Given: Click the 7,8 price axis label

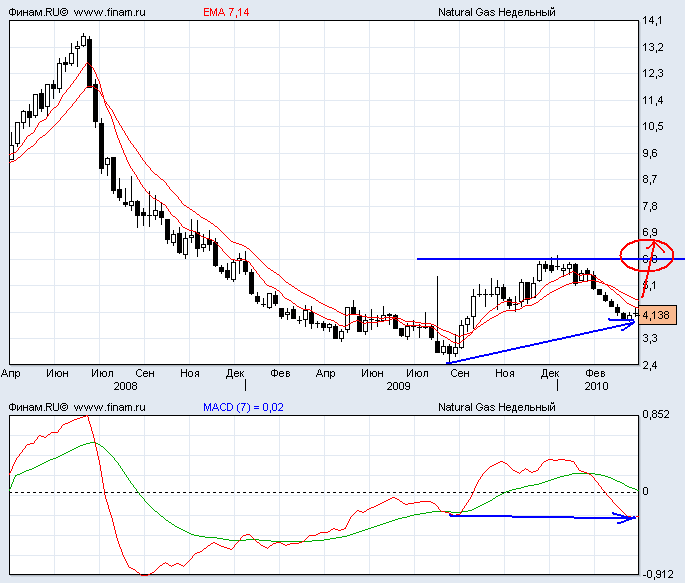Looking at the screenshot, I should click(650, 206).
